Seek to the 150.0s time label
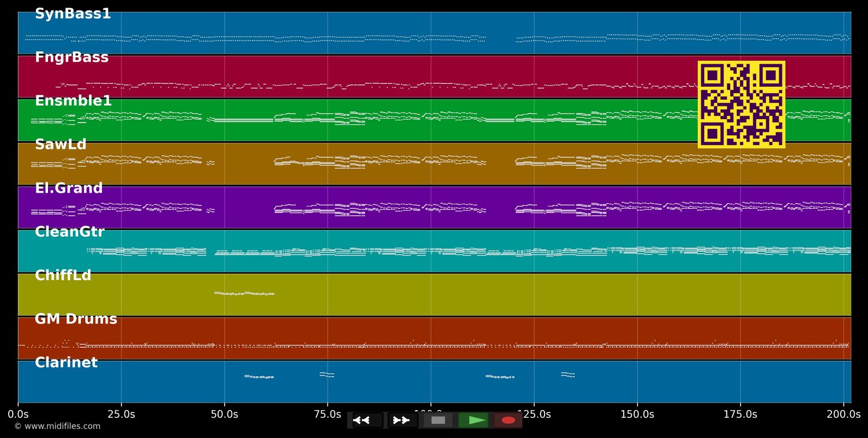 point(637,414)
